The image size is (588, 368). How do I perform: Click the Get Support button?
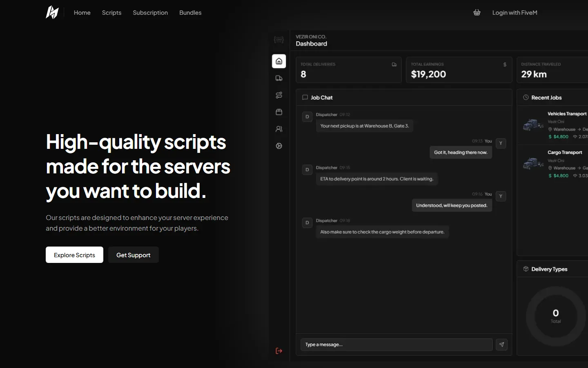(x=134, y=255)
